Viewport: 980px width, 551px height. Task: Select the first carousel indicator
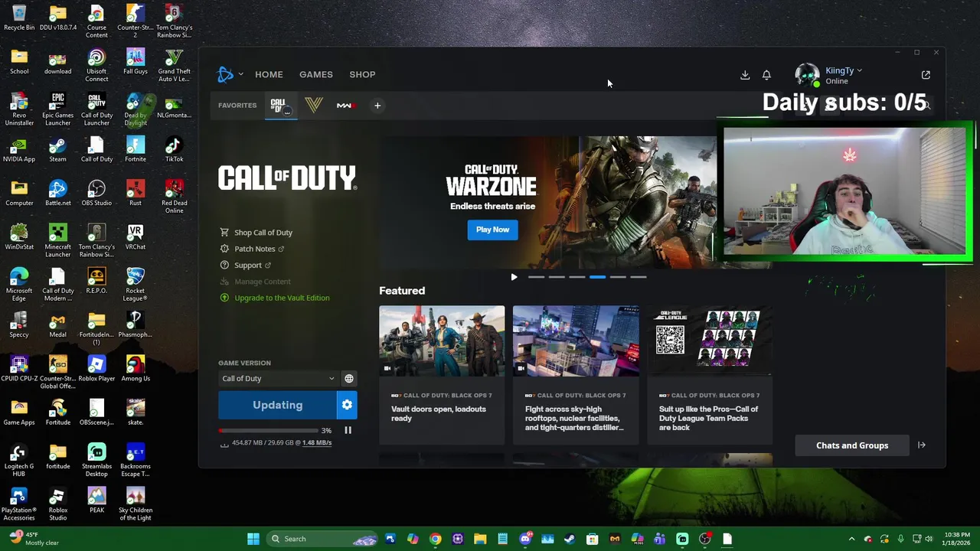point(536,277)
